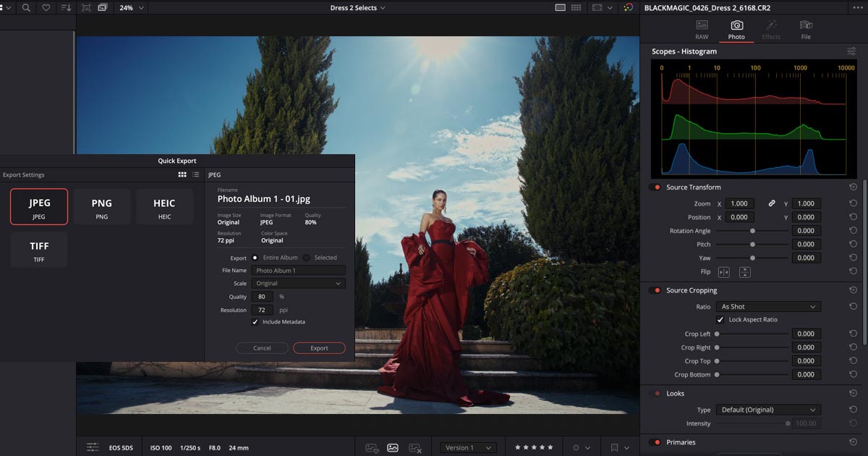This screenshot has height=456, width=868.
Task: Switch to the RAW tab
Action: pos(702,30)
